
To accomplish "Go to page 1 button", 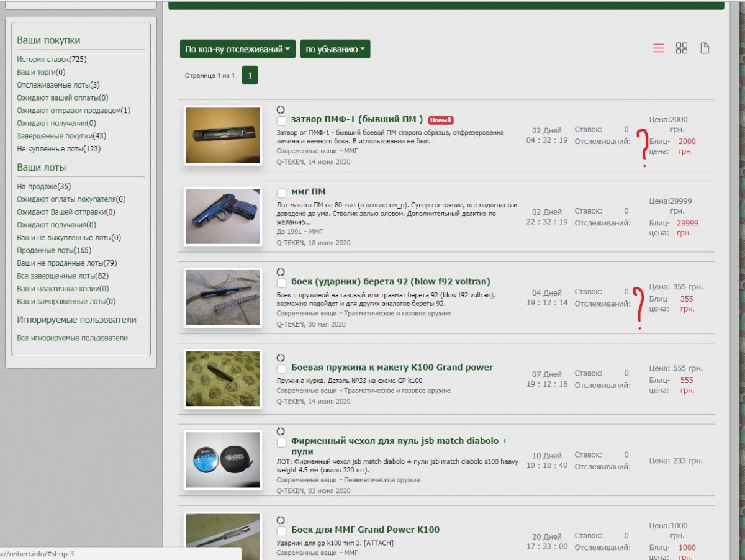I will (250, 76).
